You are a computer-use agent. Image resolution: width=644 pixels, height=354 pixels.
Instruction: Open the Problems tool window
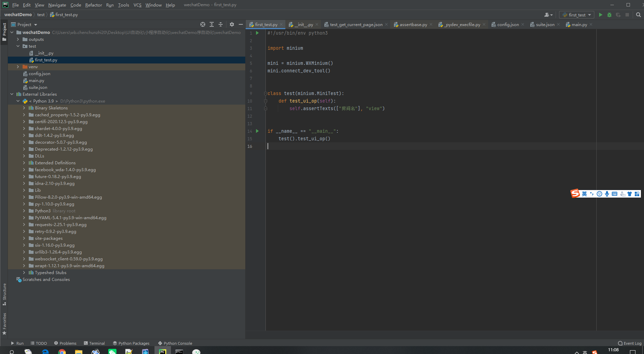click(x=65, y=343)
